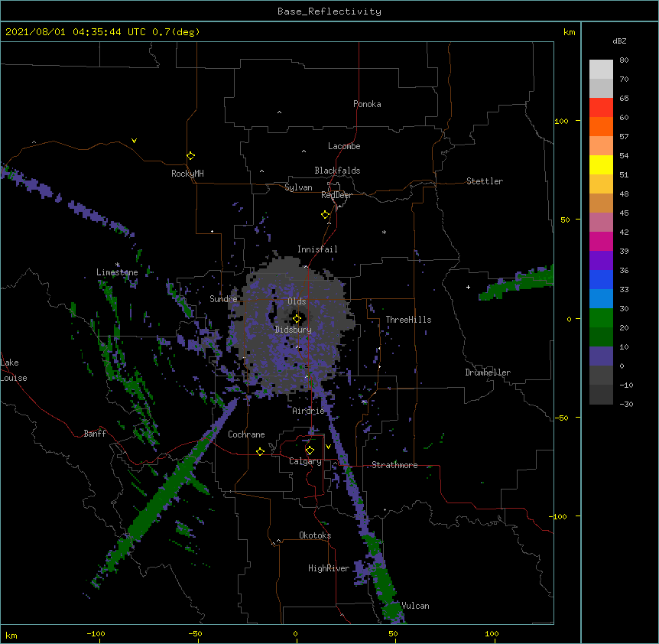Pick the bright yellow 54–51 dBZ swatch
This screenshot has width=659, height=644.
tap(601, 164)
